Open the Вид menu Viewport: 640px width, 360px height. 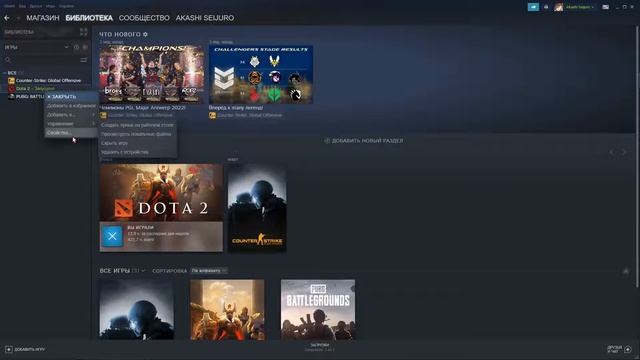pos(22,6)
